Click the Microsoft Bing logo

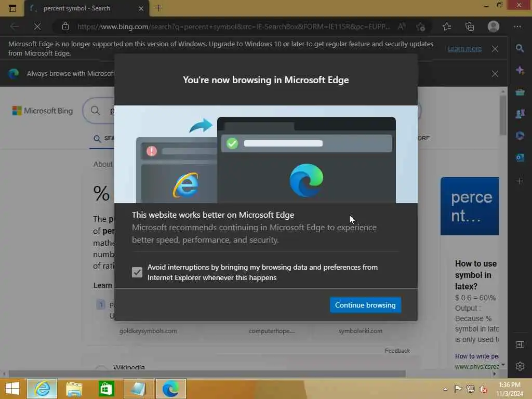(x=43, y=111)
